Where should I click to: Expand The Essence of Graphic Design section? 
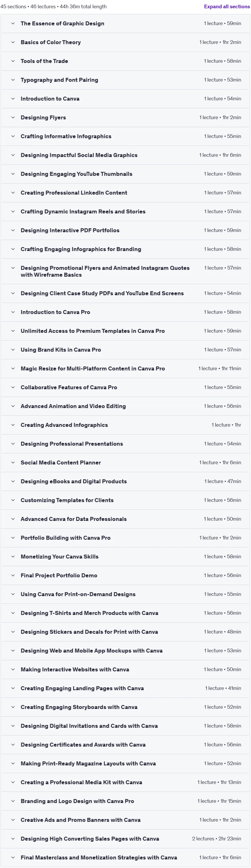click(125, 24)
